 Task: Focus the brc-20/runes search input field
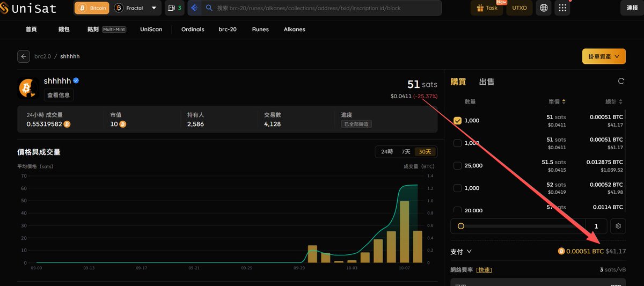[322, 8]
